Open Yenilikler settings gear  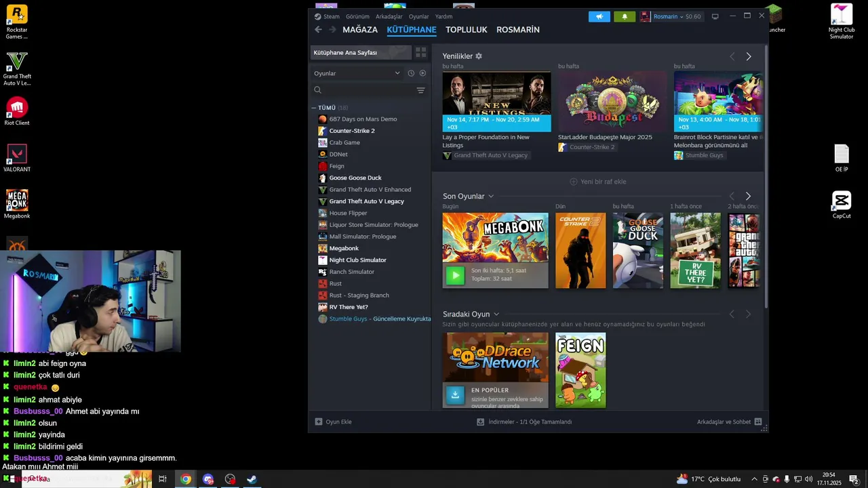(x=479, y=56)
